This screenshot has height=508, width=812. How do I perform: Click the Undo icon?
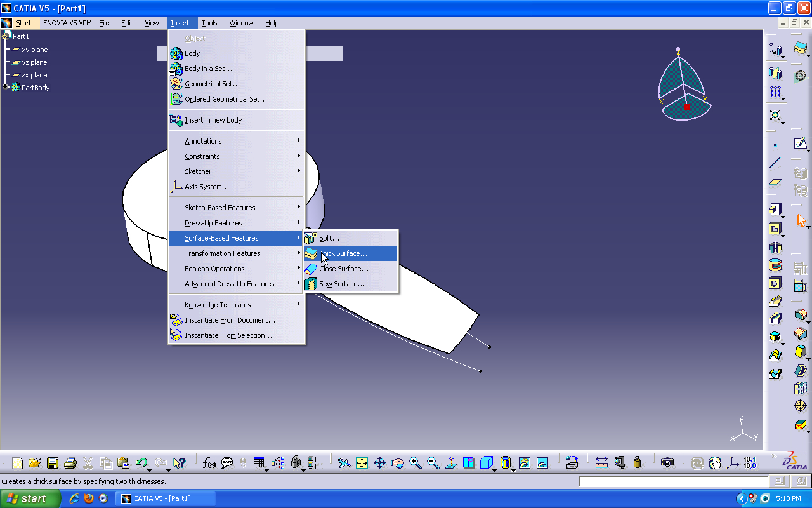point(141,463)
